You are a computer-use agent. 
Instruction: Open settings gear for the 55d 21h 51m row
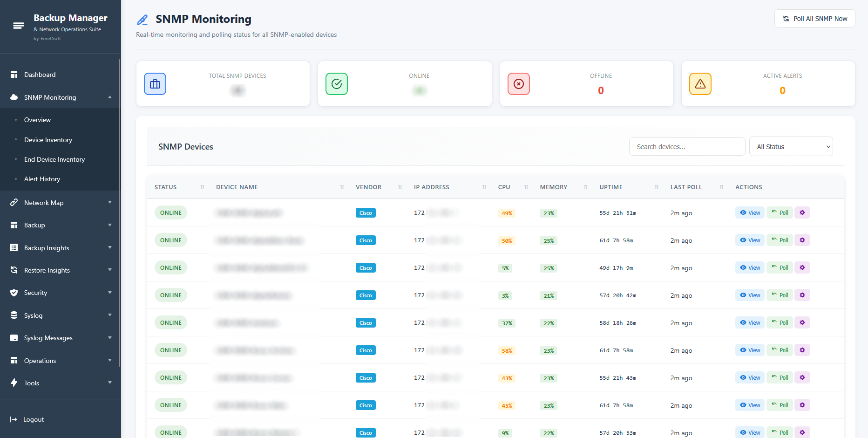tap(802, 212)
